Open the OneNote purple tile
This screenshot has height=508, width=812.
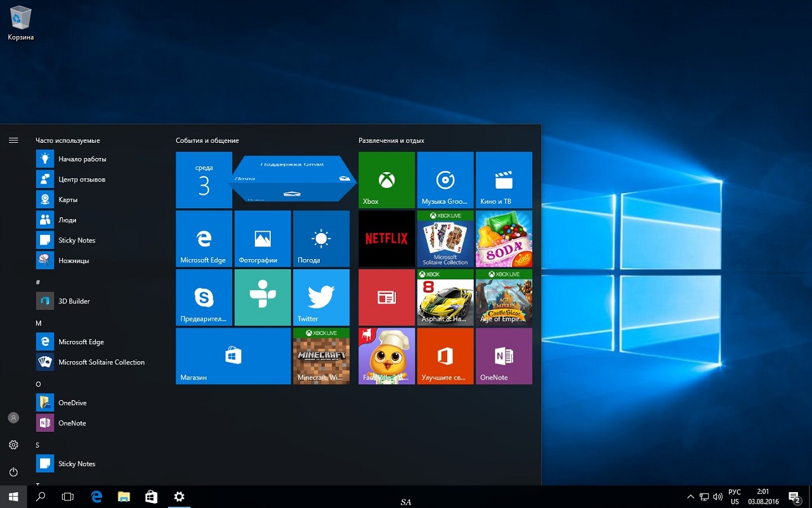(504, 356)
